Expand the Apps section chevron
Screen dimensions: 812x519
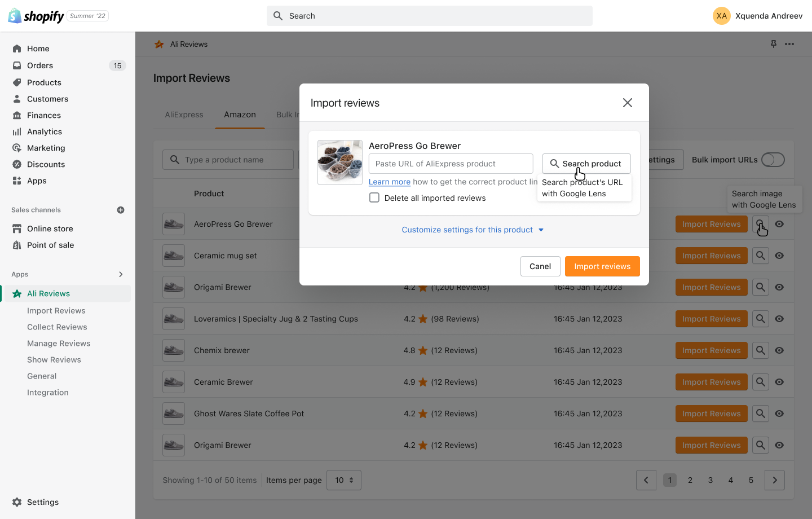pyautogui.click(x=121, y=274)
